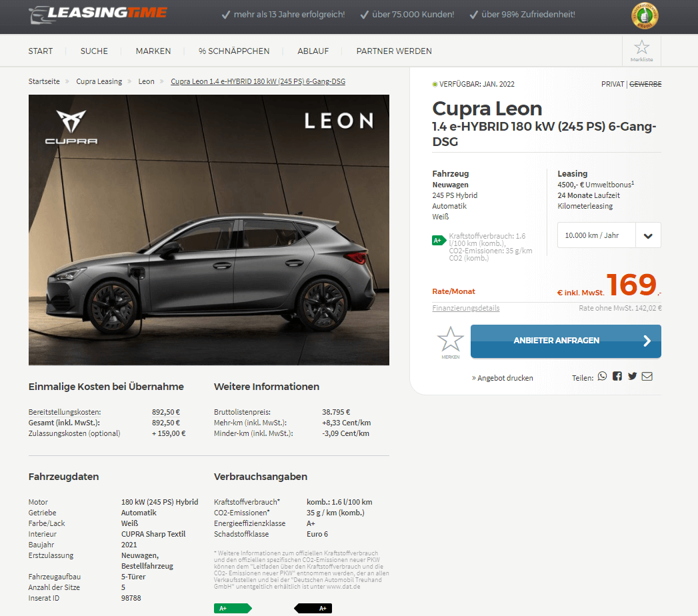Image resolution: width=698 pixels, height=616 pixels.
Task: Open Cupra Leasing breadcrumb link
Action: coord(99,81)
